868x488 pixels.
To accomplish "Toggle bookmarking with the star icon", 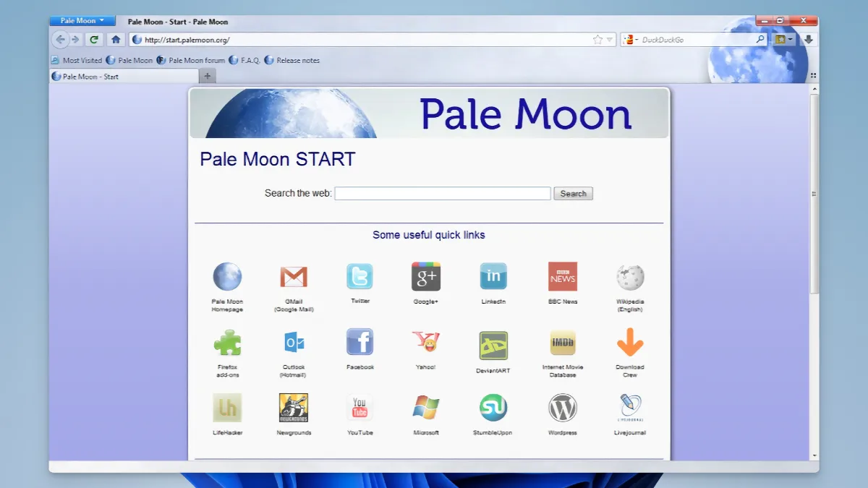I will pyautogui.click(x=598, y=39).
